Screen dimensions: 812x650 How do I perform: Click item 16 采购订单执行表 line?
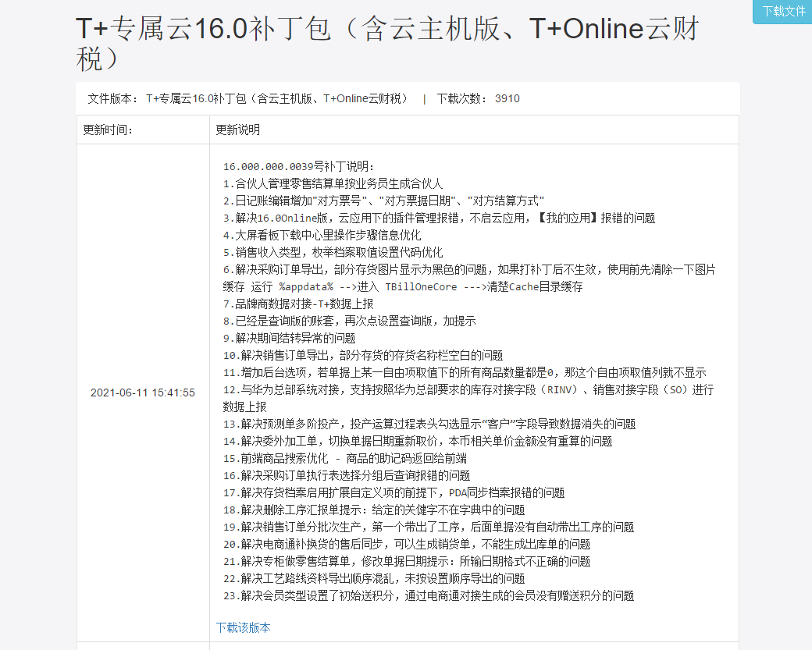tap(347, 474)
